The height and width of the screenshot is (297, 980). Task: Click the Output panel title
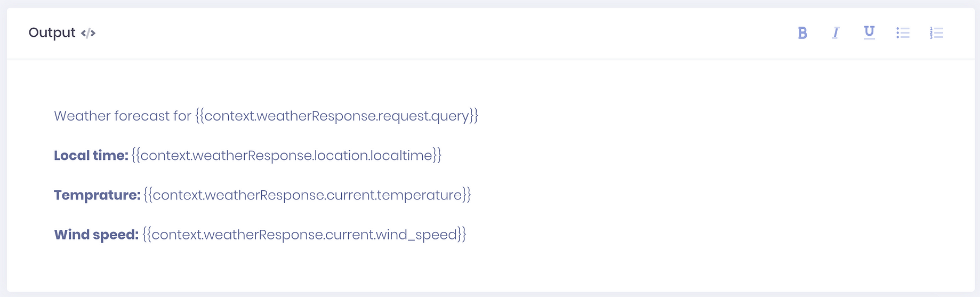point(52,33)
